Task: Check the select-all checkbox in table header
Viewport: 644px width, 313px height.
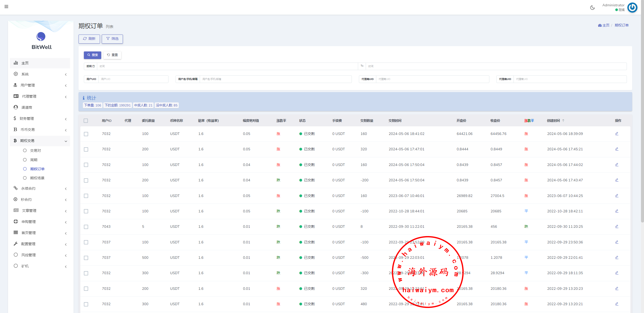Action: 86,121
